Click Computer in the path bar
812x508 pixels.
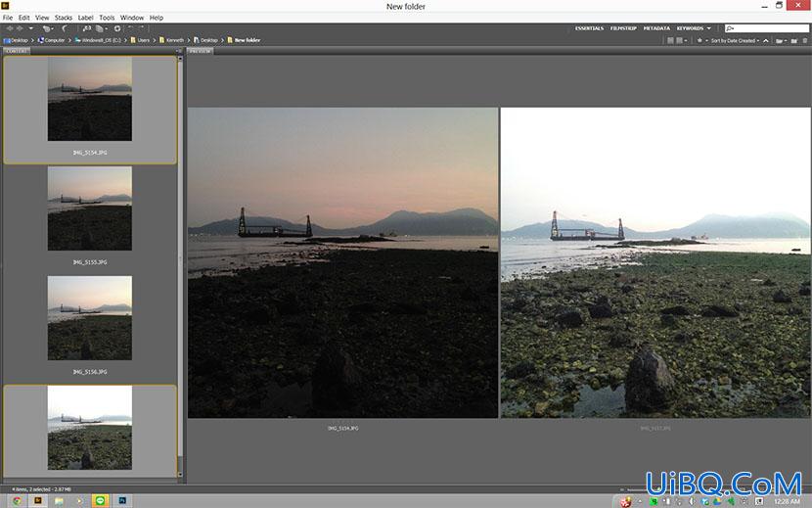[x=51, y=40]
